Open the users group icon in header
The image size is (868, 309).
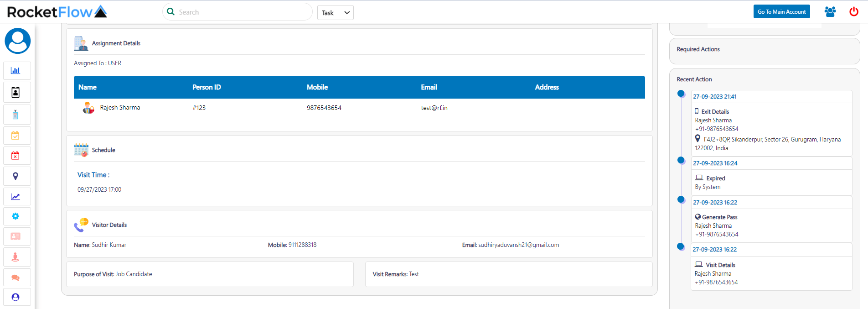click(x=830, y=12)
